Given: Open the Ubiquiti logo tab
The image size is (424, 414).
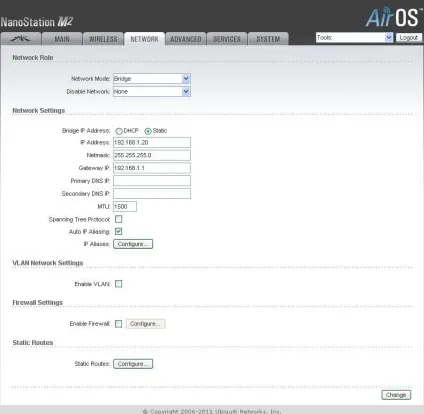Looking at the screenshot, I should point(20,39).
